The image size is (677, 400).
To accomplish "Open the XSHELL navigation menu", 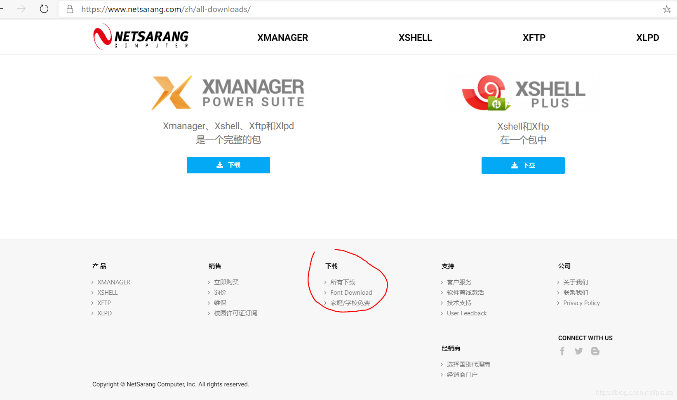I will pos(415,38).
